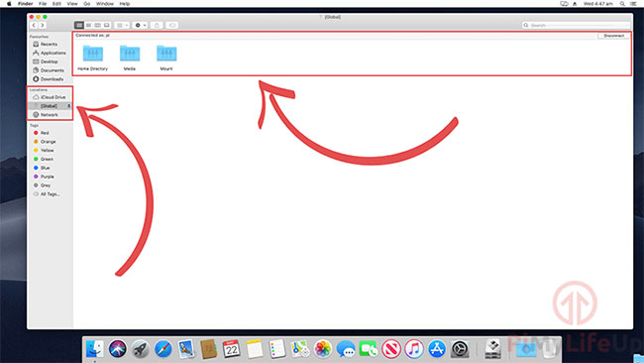This screenshot has height=363, width=644.
Task: Open the Go menu
Action: [x=86, y=4]
